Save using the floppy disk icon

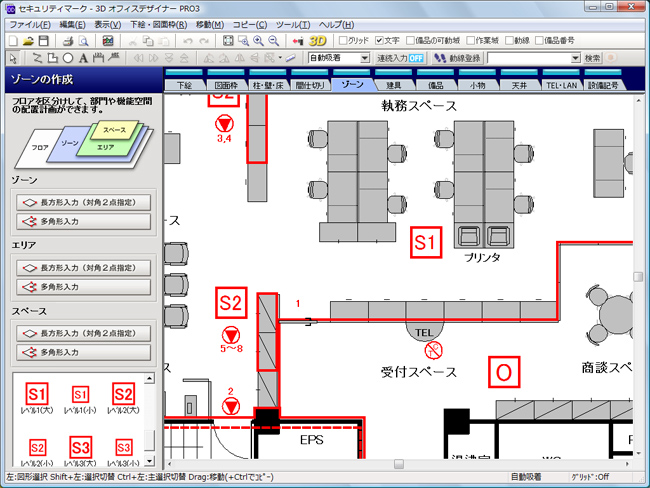click(x=43, y=41)
